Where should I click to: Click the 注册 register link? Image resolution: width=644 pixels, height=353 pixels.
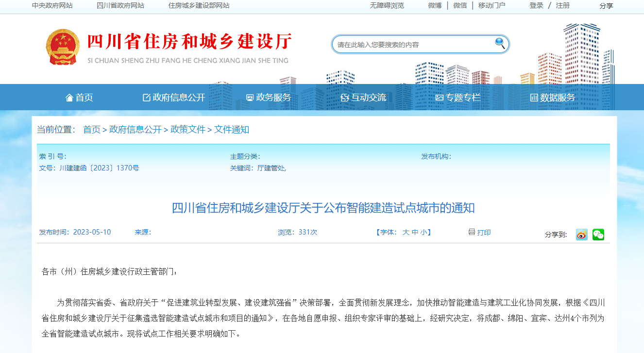coord(562,6)
